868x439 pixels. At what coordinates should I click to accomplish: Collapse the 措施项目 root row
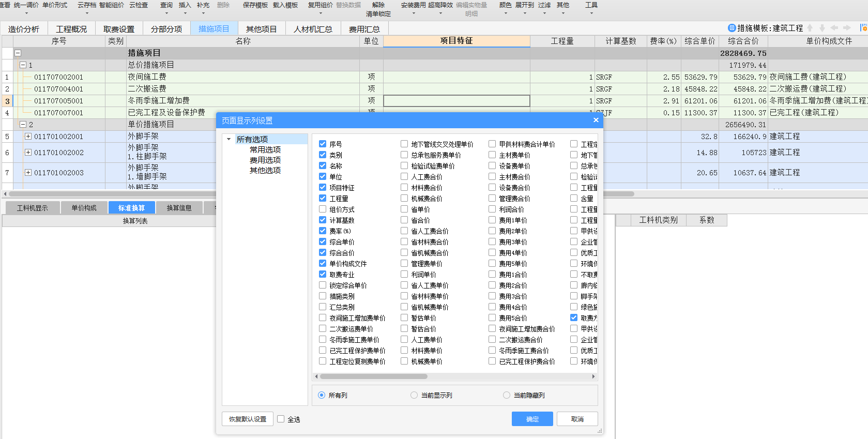(x=18, y=53)
